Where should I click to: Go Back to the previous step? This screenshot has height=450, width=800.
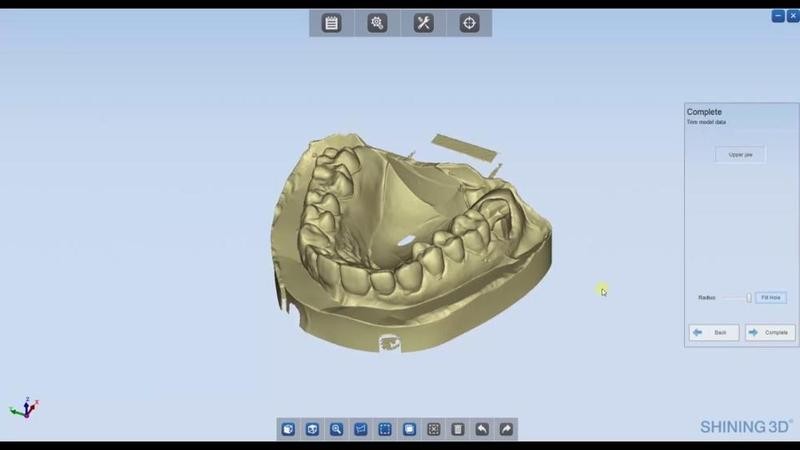point(714,332)
